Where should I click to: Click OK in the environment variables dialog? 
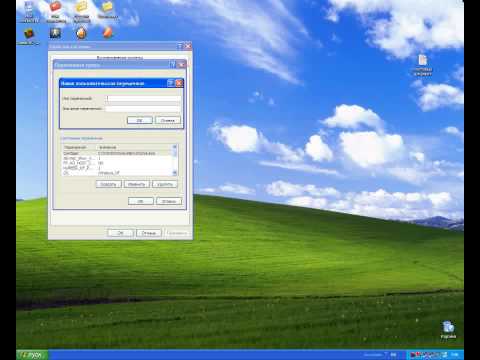141,201
